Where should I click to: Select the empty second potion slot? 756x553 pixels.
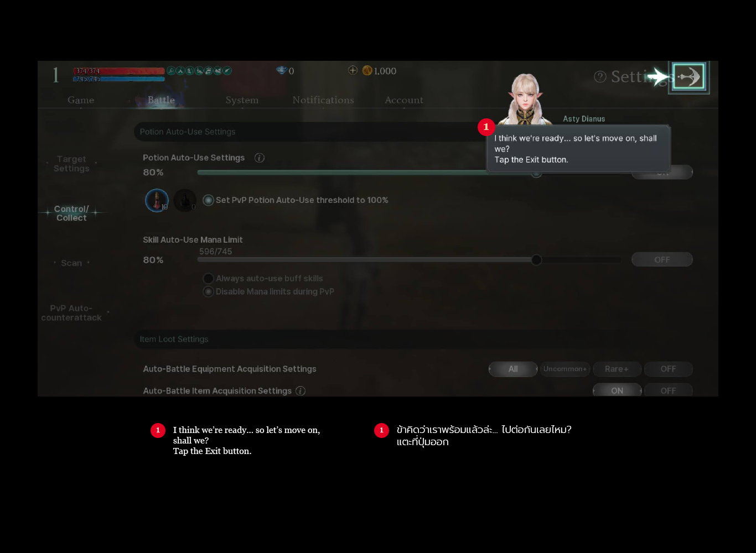(185, 200)
